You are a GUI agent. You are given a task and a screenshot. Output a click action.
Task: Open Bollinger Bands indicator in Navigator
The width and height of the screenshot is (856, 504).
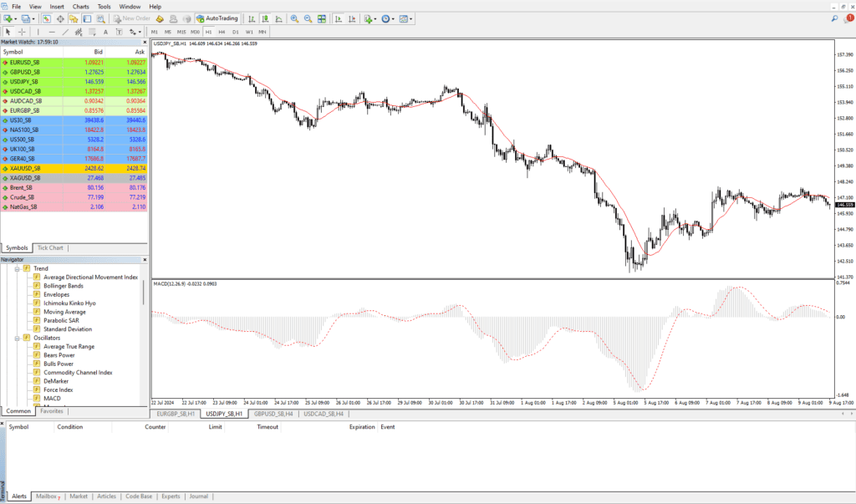[63, 286]
